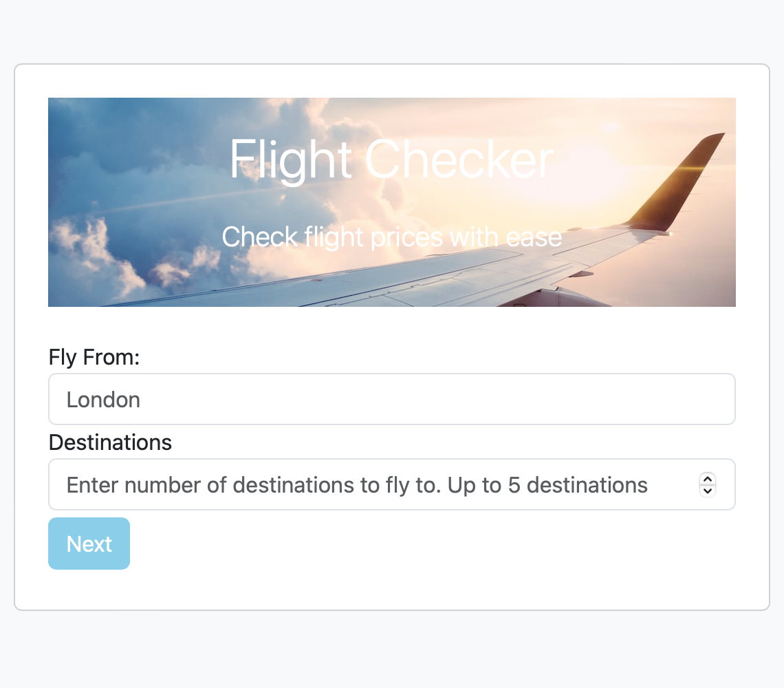The width and height of the screenshot is (784, 688).
Task: Click the Next button
Action: [x=89, y=544]
